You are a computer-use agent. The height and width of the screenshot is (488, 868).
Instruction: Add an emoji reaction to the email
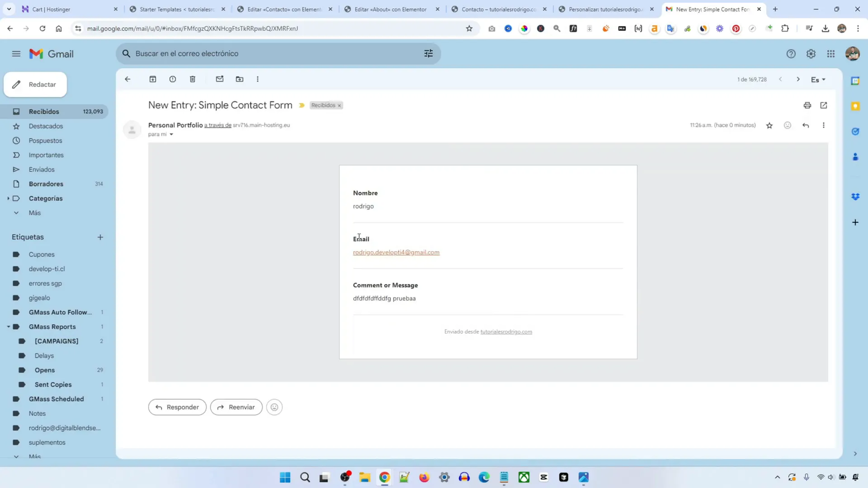[x=788, y=125]
